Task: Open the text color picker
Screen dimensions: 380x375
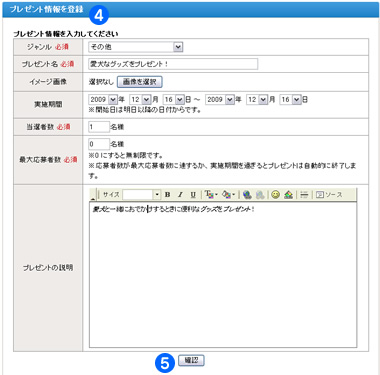Action: 211,195
